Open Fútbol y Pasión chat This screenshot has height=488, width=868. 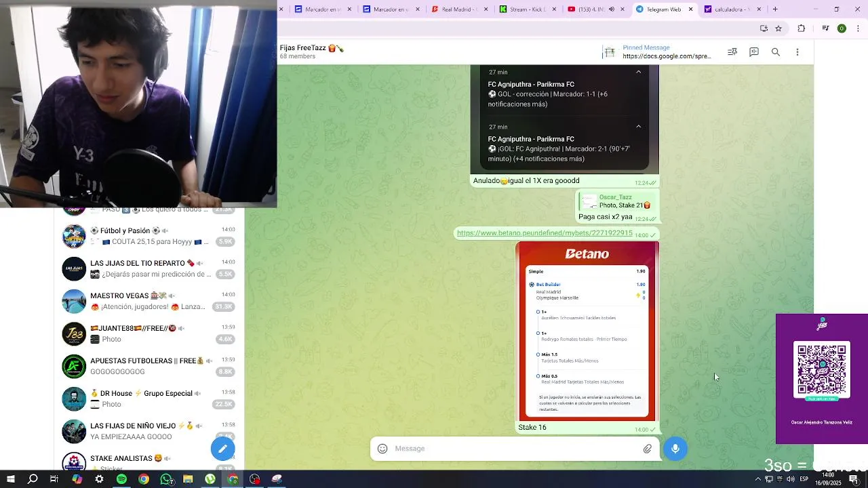click(x=149, y=236)
